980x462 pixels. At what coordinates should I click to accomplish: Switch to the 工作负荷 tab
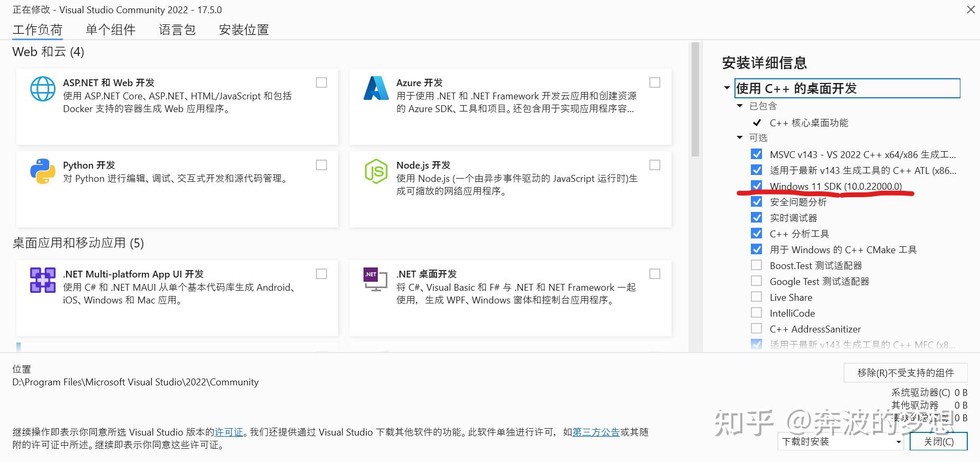(38, 30)
